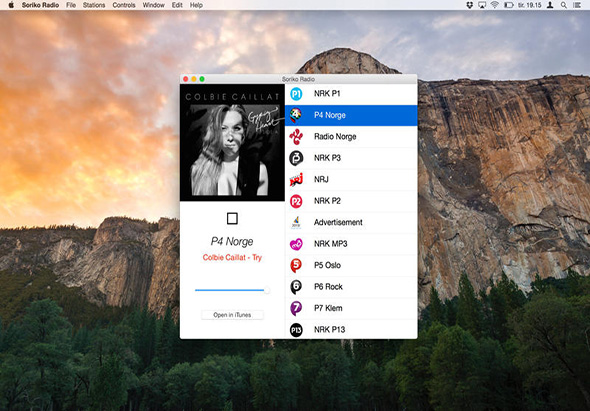Open the Soriko Radio app menu
The width and height of the screenshot is (590, 411).
pos(40,5)
